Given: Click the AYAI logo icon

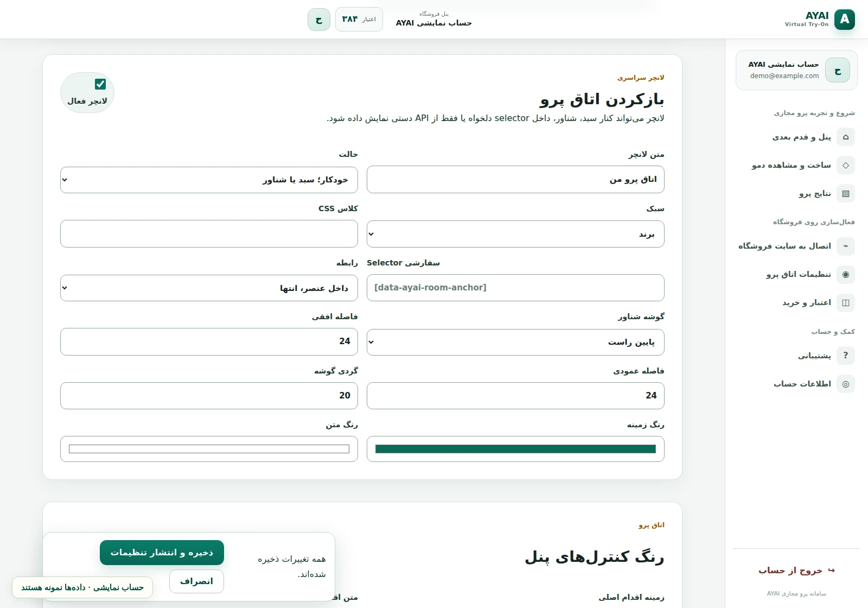Looking at the screenshot, I should tap(844, 20).
